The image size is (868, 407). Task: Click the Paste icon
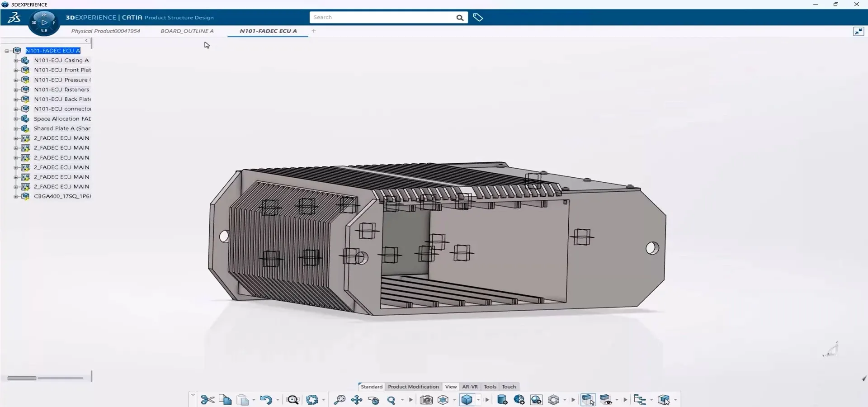pyautogui.click(x=244, y=400)
